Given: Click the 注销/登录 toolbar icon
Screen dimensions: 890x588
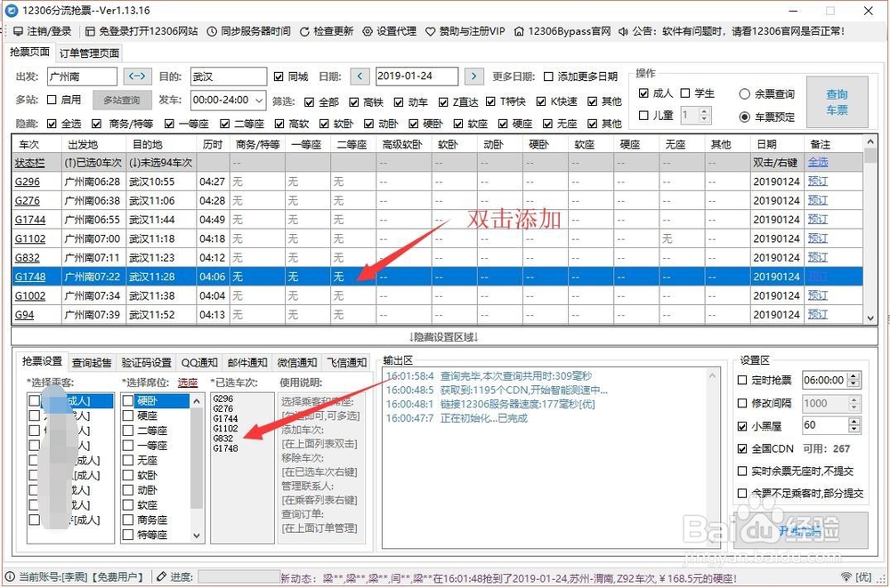Looking at the screenshot, I should (18, 31).
